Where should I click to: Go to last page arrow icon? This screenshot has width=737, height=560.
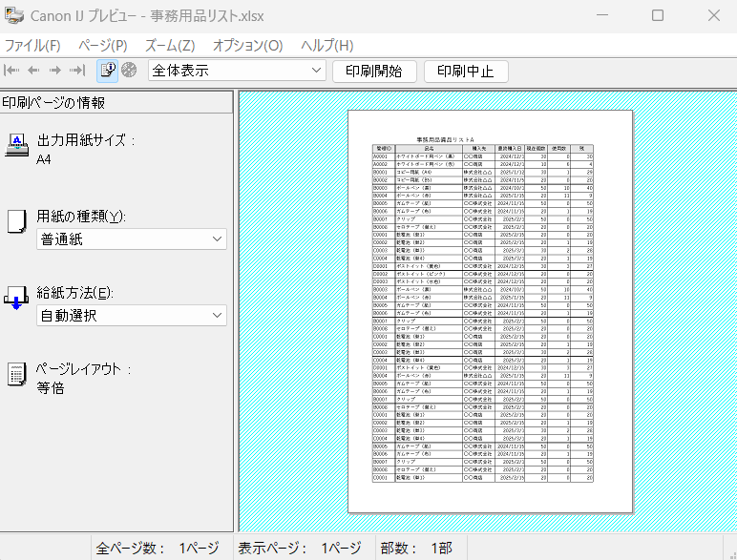coord(77,71)
